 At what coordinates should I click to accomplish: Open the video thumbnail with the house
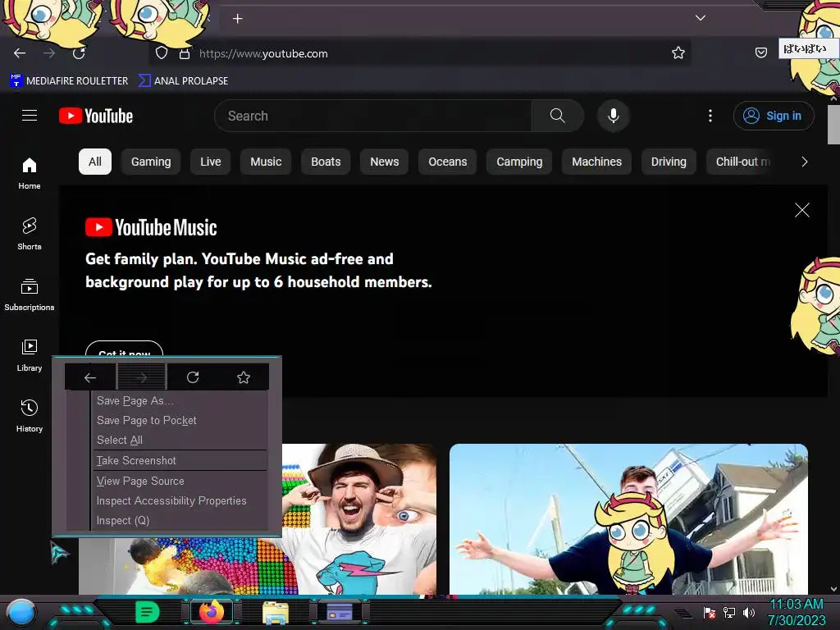pyautogui.click(x=628, y=519)
